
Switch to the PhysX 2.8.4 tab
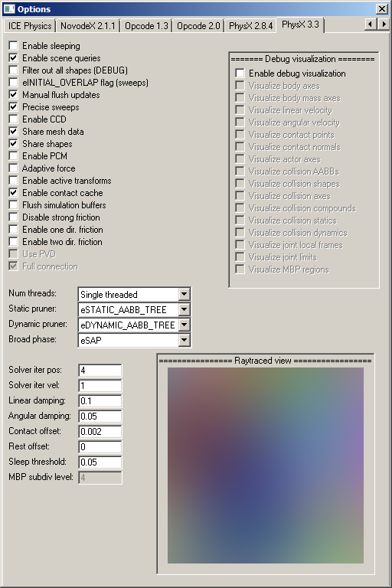coord(250,26)
